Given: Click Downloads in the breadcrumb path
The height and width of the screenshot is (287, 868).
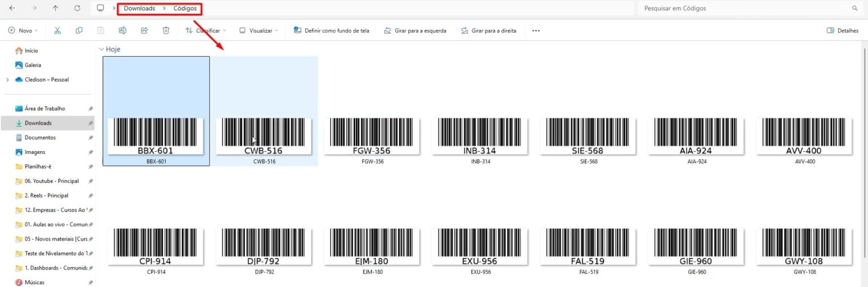Looking at the screenshot, I should [x=139, y=8].
